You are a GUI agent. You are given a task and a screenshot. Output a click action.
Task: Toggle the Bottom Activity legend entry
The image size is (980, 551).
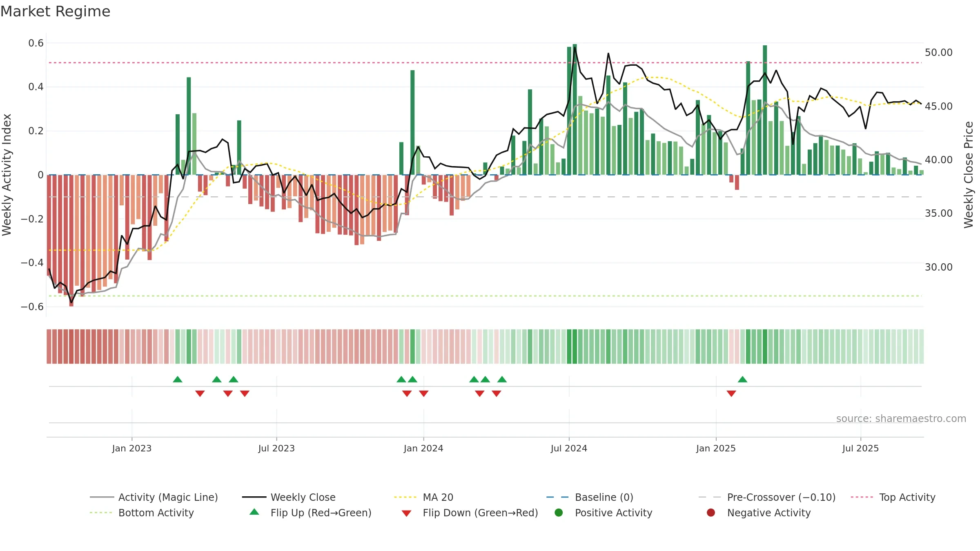coord(142,513)
